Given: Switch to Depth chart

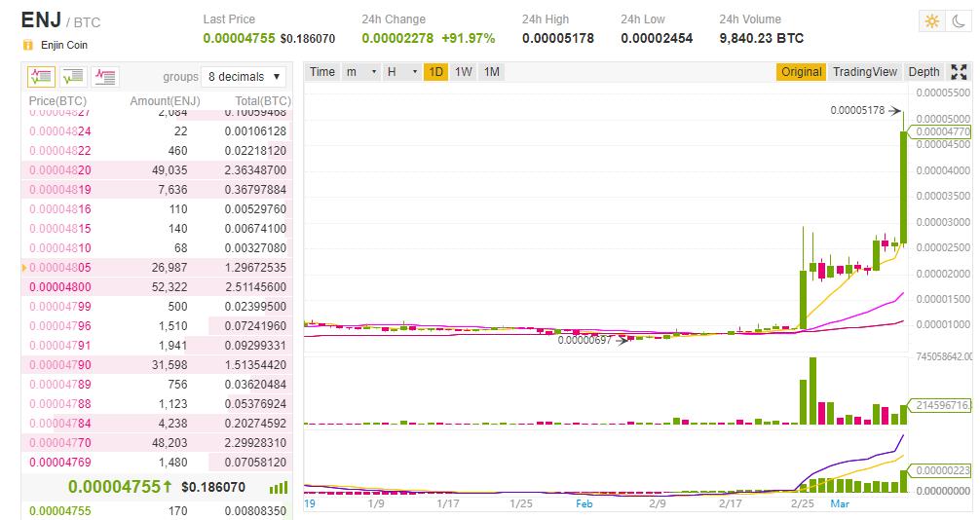Looking at the screenshot, I should click(923, 72).
